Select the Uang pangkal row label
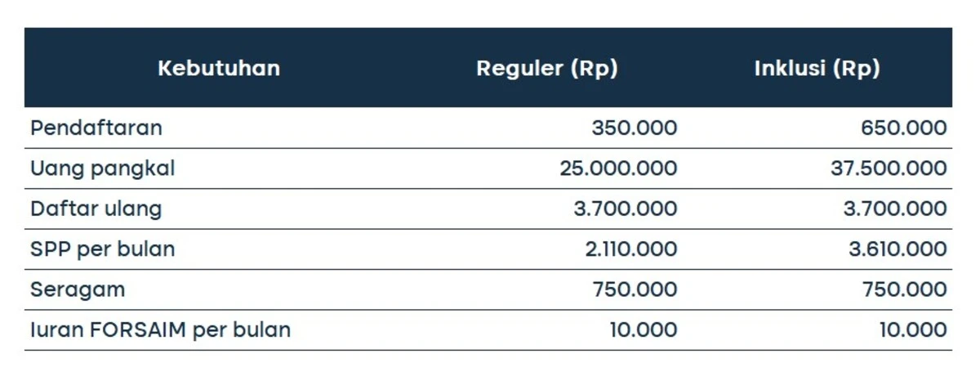This screenshot has width=980, height=372. (103, 168)
